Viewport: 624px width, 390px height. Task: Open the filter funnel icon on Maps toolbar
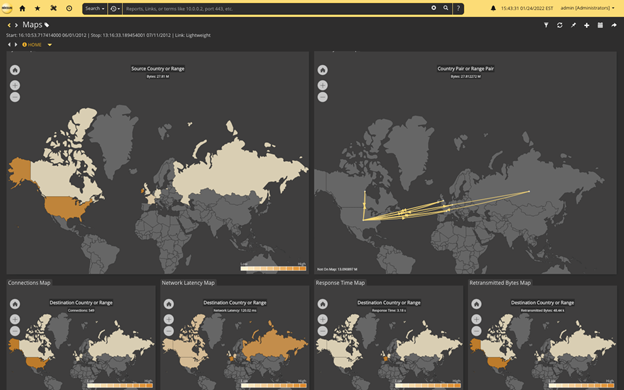[x=546, y=25]
